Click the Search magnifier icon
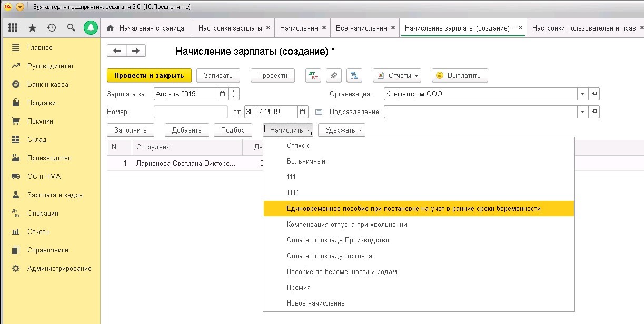 point(71,28)
